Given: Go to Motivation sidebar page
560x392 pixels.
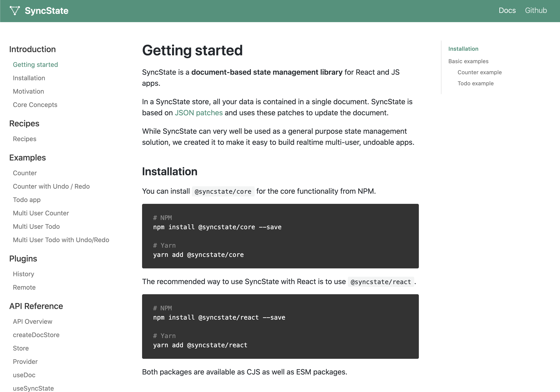Looking at the screenshot, I should point(28,91).
